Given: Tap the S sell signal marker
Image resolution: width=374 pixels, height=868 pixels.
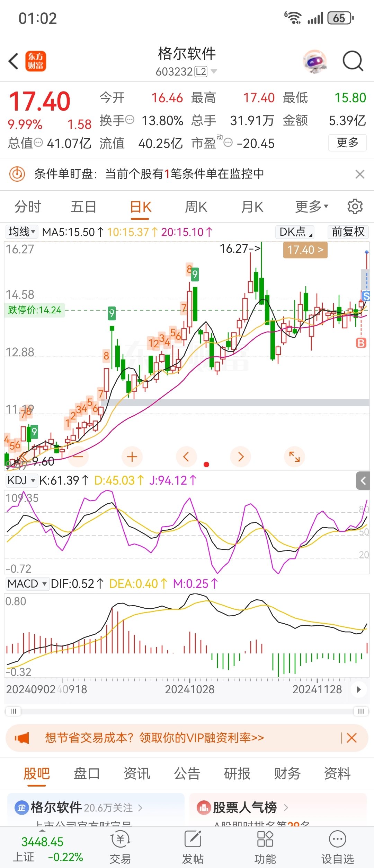Looking at the screenshot, I should 366,296.
